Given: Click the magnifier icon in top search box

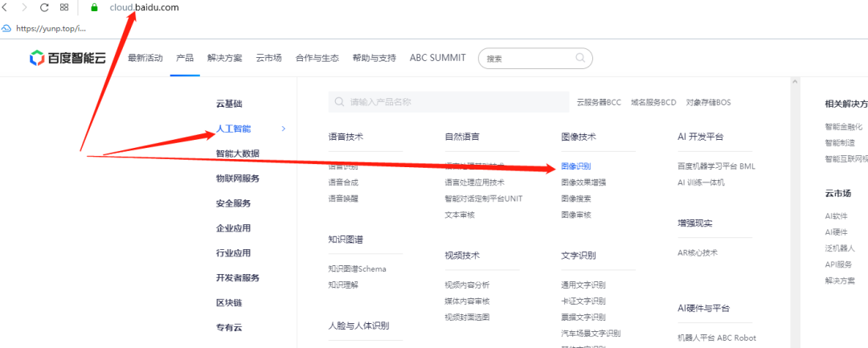Looking at the screenshot, I should tap(580, 58).
